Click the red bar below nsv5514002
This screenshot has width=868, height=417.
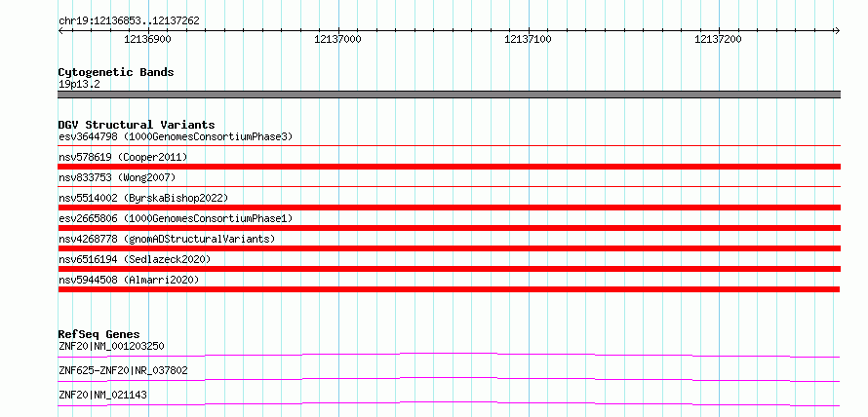click(449, 208)
